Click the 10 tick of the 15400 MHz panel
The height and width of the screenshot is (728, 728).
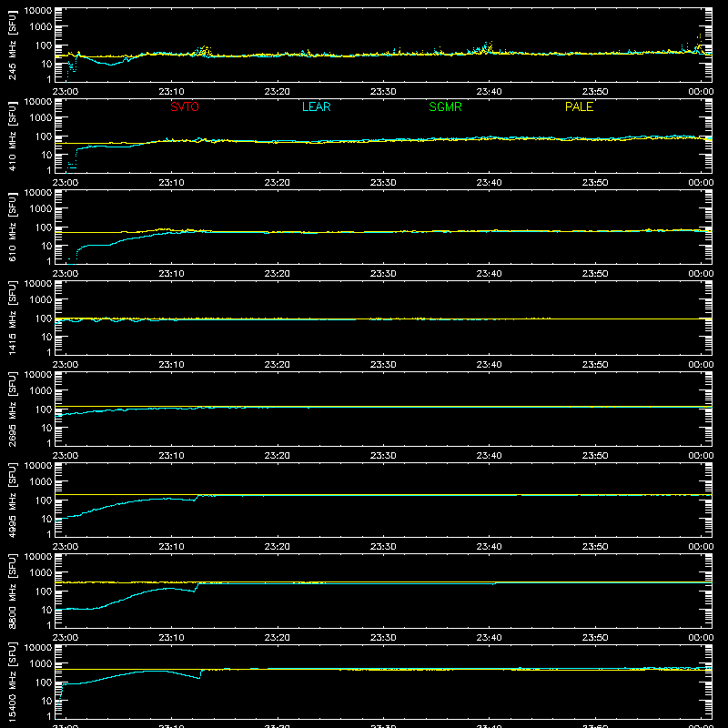[x=46, y=701]
